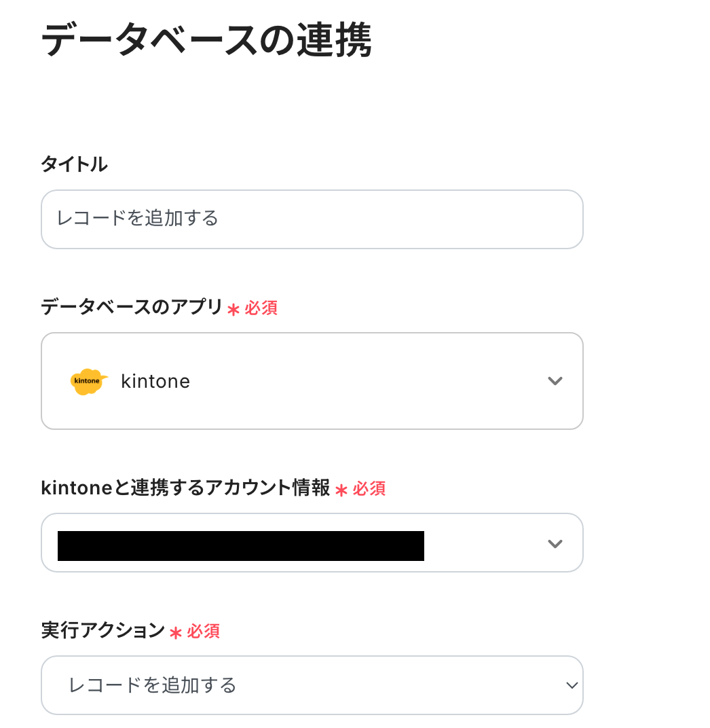Click the 必須 tag next to アカウント情報
Image resolution: width=710 pixels, height=728 pixels.
click(x=369, y=488)
